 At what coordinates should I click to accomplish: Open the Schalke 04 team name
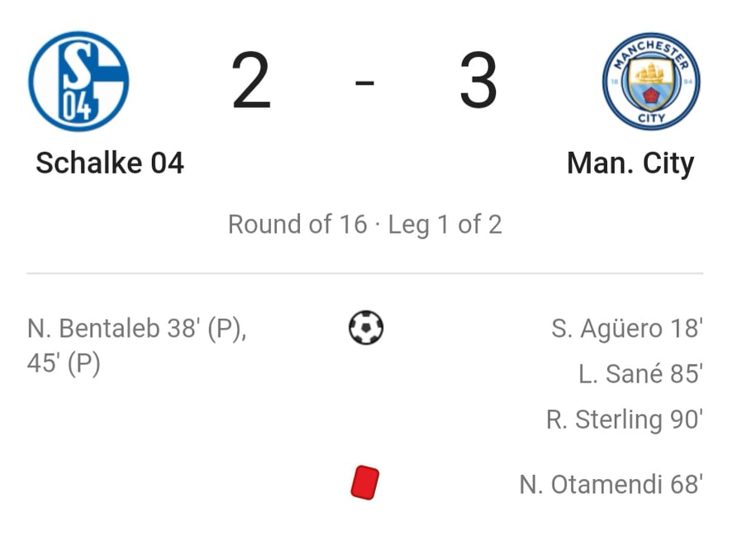coord(110,163)
